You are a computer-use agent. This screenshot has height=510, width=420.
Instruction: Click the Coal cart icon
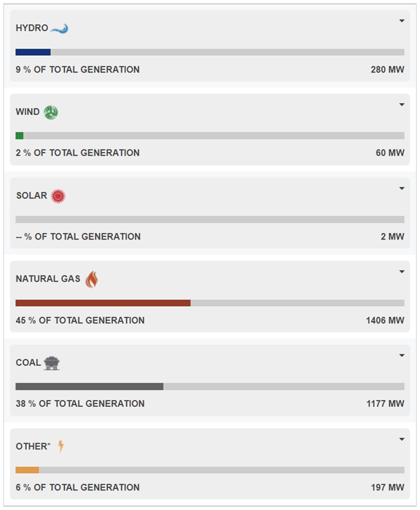[x=52, y=363]
